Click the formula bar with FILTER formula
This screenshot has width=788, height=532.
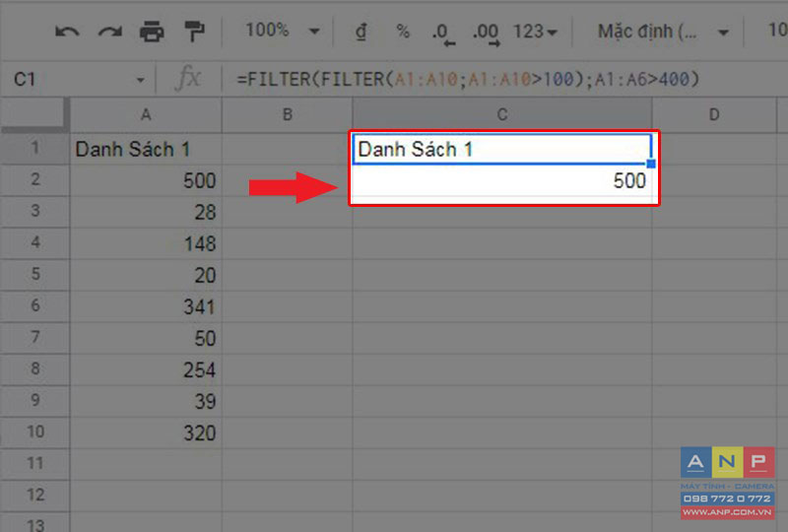469,80
